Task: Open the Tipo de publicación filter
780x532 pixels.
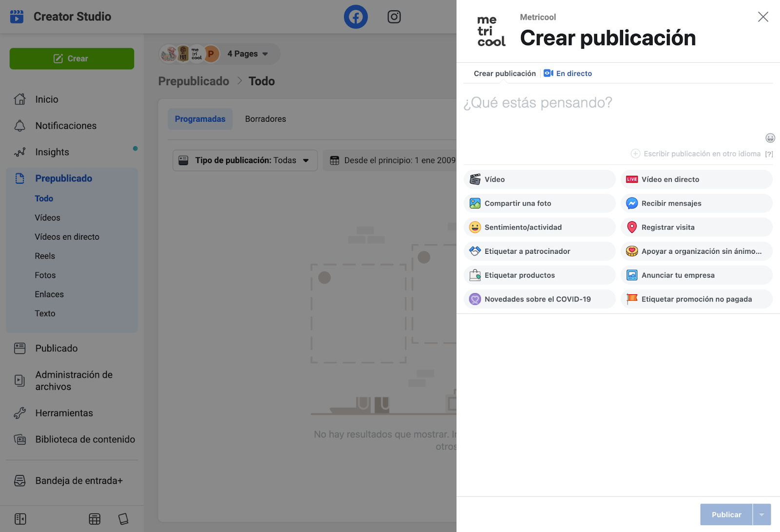Action: click(244, 160)
